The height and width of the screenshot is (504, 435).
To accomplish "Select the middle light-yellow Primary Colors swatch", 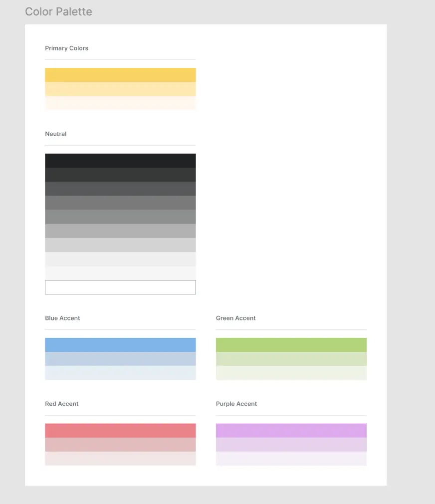I will [x=120, y=89].
